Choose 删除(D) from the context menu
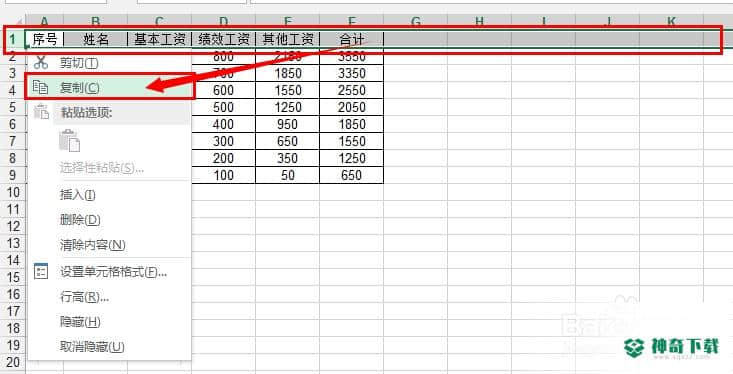The height and width of the screenshot is (374, 733). 80,220
